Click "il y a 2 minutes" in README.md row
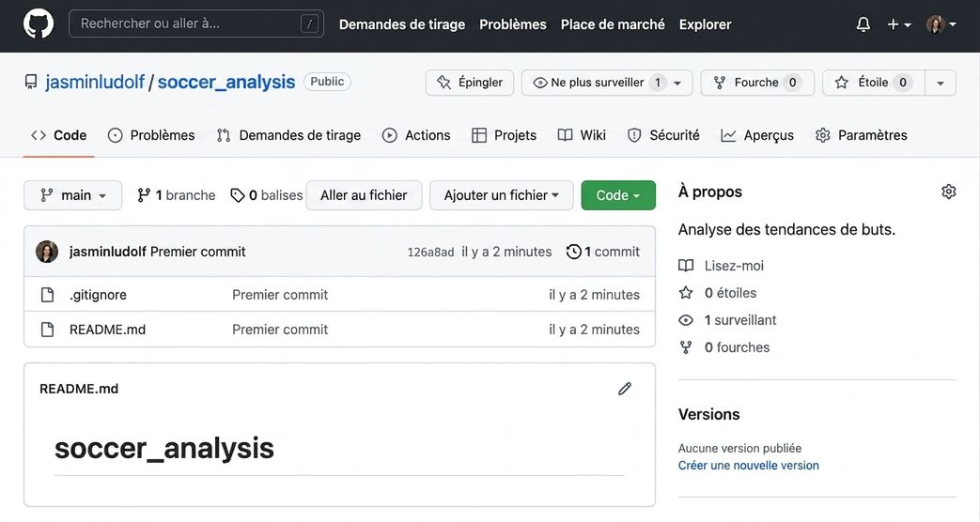980x522 pixels. point(594,330)
